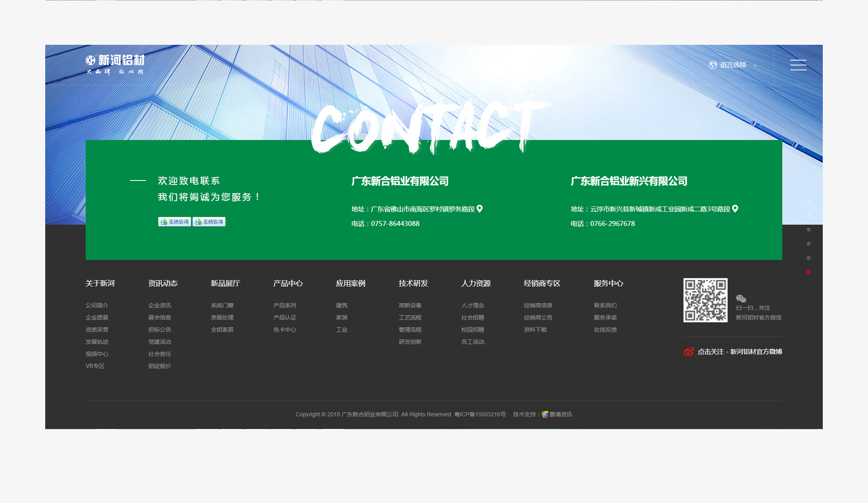Image resolution: width=868 pixels, height=503 pixels.
Task: Expand the 产品中心 footer section
Action: [288, 283]
